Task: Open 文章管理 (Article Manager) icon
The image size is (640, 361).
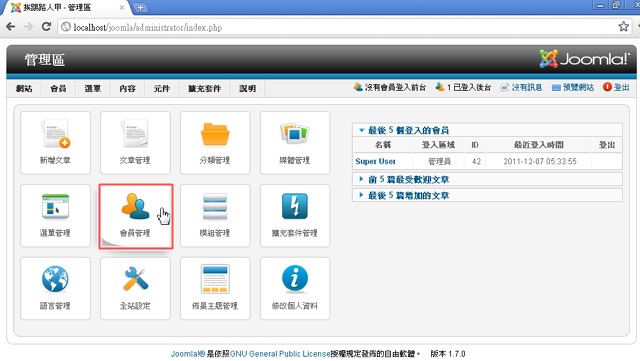Action: 135,143
